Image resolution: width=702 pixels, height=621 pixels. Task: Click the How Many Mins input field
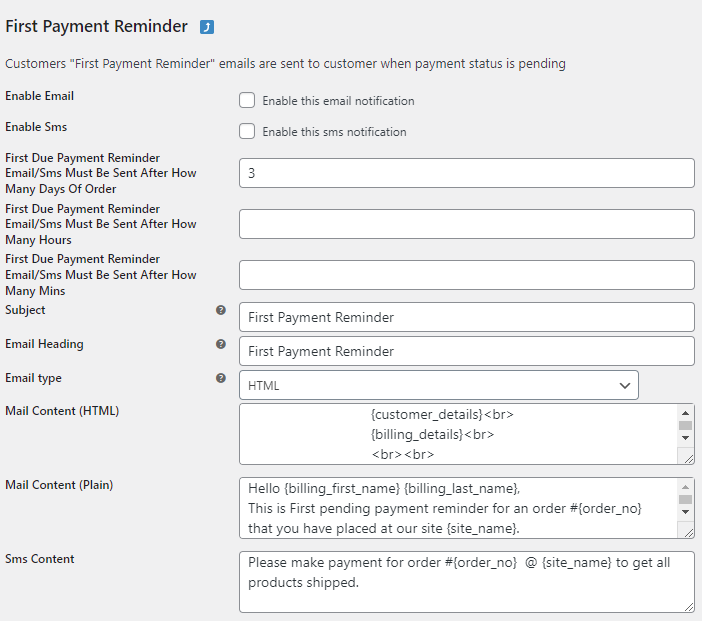467,275
